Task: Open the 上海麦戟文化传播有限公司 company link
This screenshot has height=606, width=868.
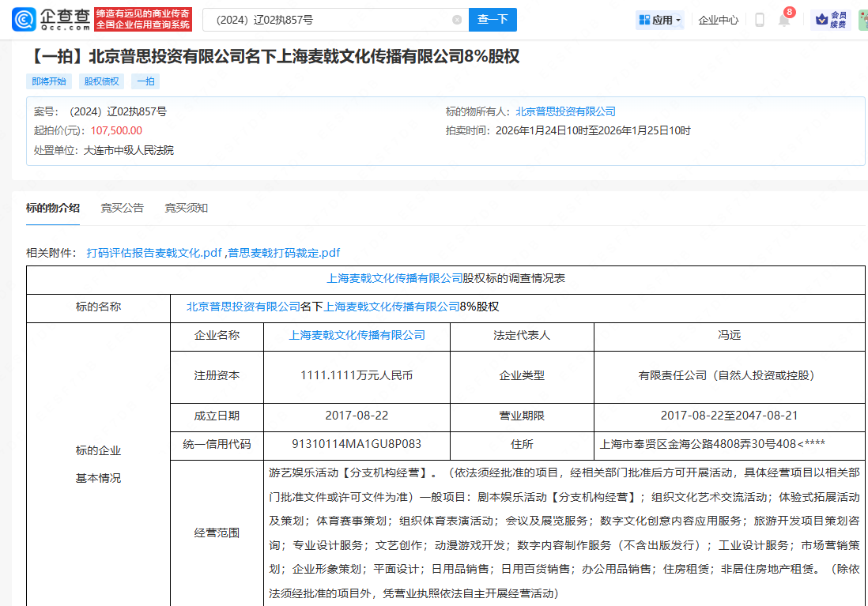Action: point(358,335)
